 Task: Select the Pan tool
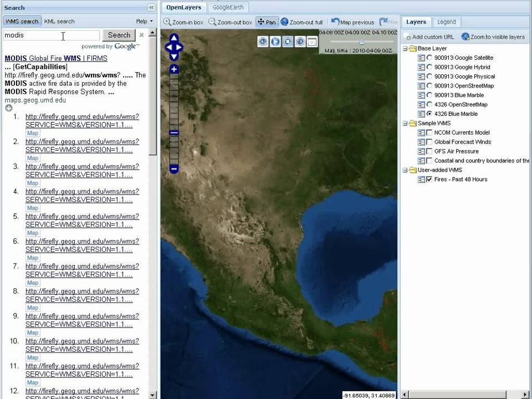pyautogui.click(x=267, y=22)
